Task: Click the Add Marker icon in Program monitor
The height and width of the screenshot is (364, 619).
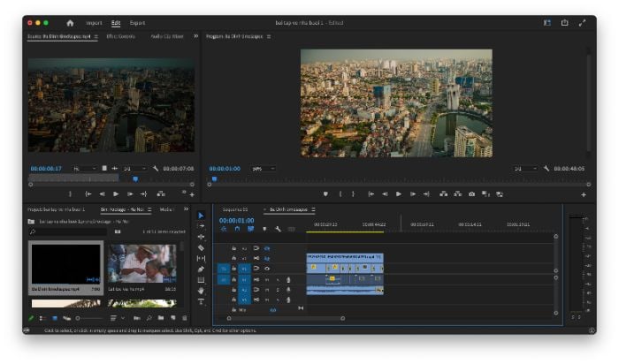Action: [x=325, y=194]
